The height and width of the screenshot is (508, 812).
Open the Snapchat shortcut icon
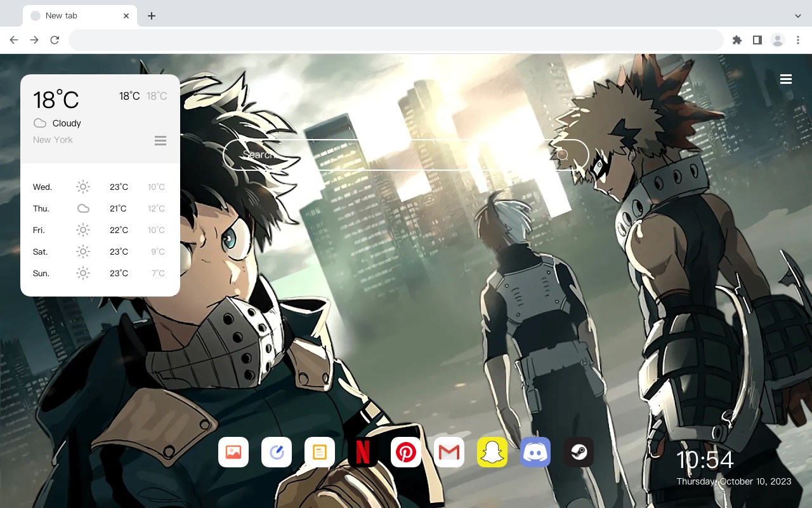(x=492, y=452)
